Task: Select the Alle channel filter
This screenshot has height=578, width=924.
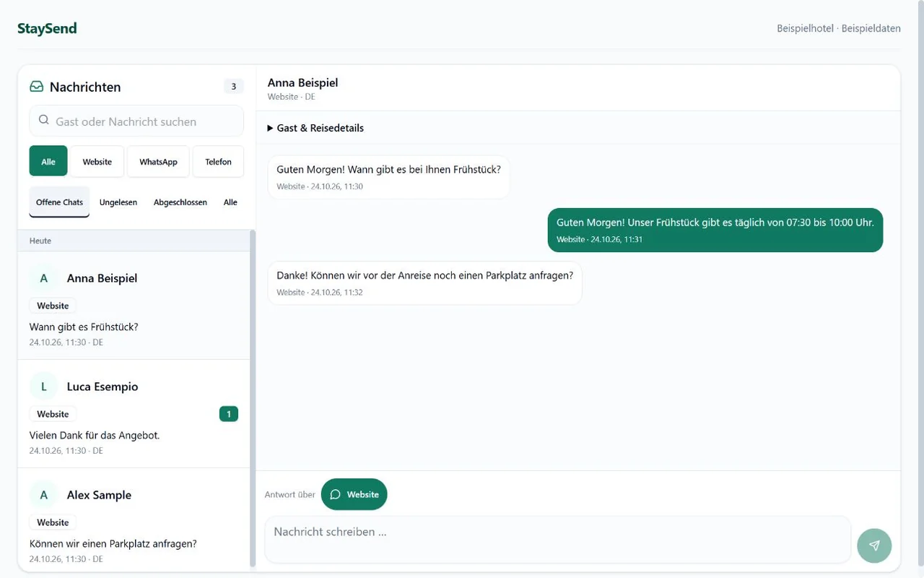Action: coord(48,161)
